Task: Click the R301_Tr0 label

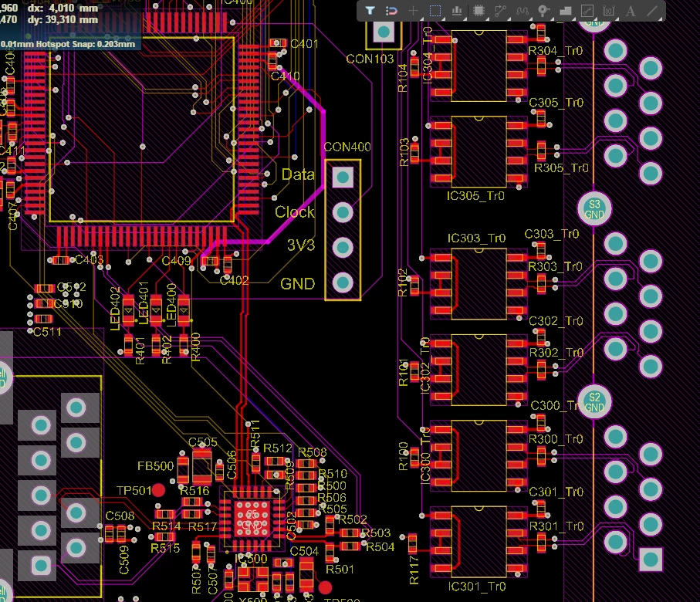Action: tap(556, 526)
